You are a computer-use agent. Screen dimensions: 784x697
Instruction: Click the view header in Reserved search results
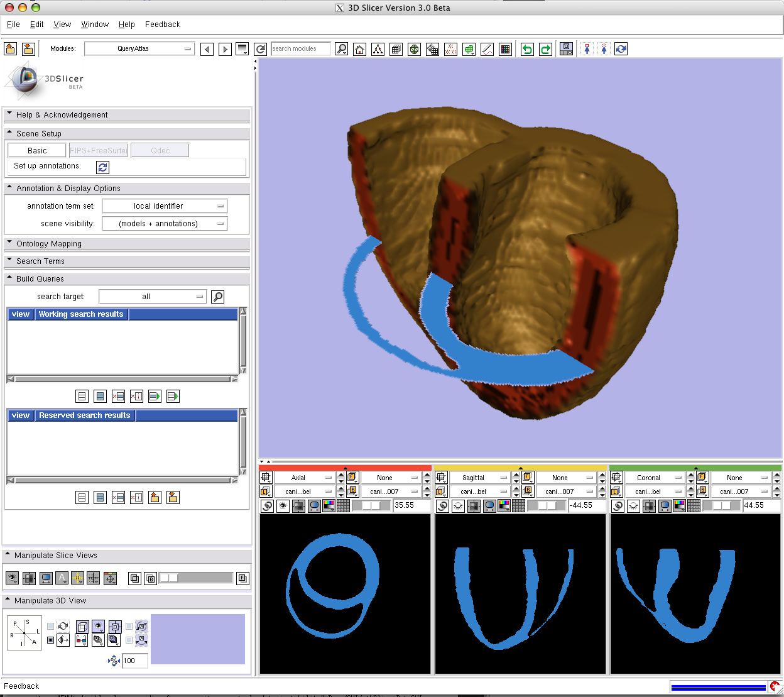tap(21, 415)
